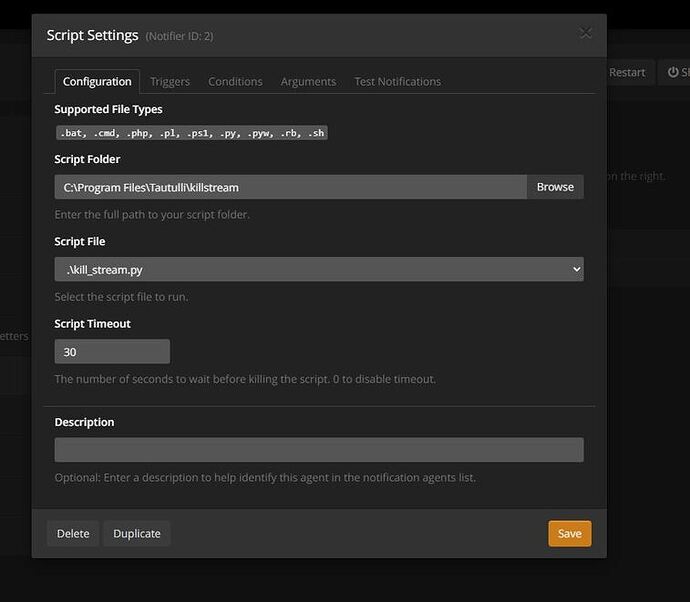Delete this script notifier

[73, 533]
